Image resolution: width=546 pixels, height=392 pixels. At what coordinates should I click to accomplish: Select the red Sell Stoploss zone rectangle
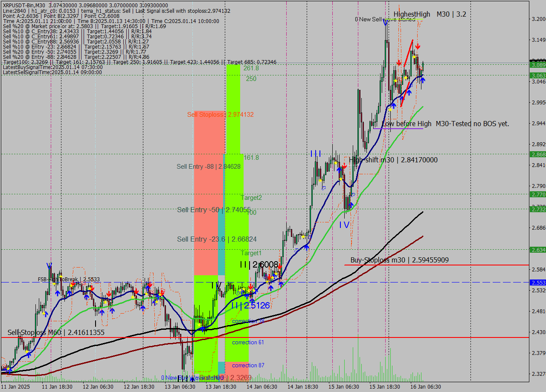tap(209, 193)
